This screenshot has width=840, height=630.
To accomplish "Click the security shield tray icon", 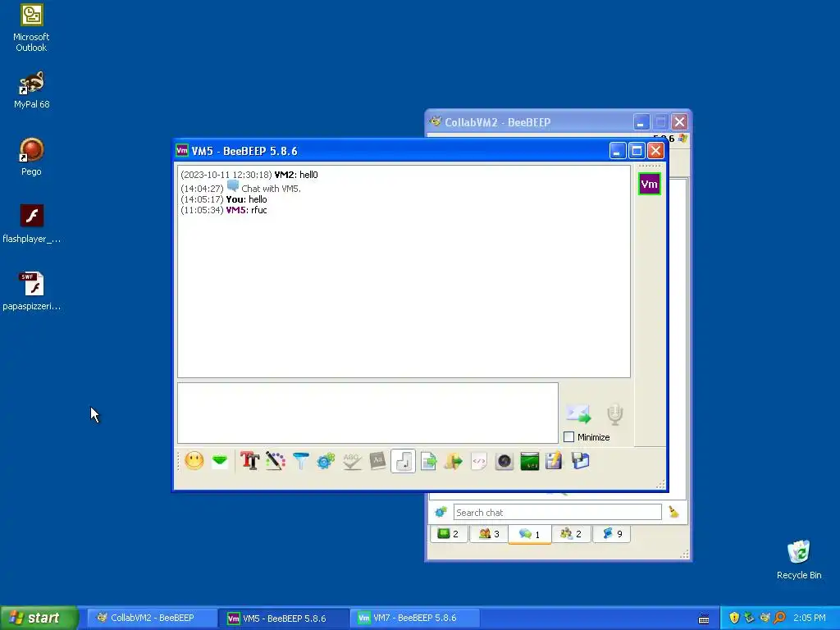I will (734, 618).
